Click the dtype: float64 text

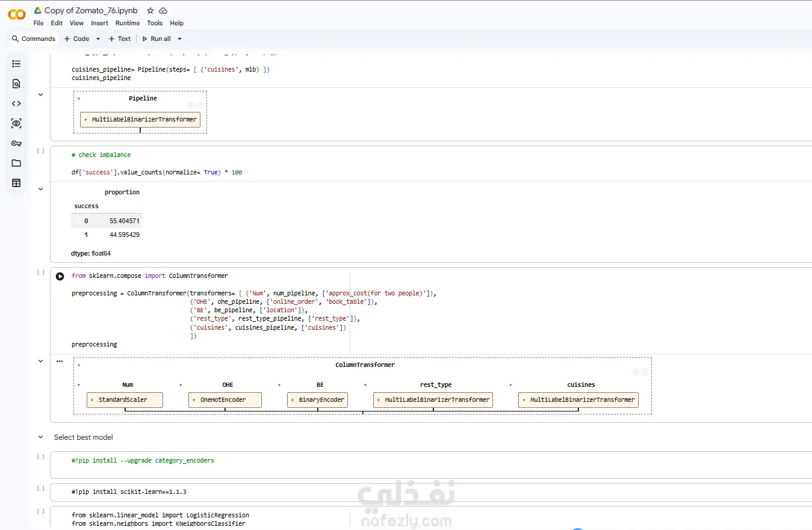point(91,254)
